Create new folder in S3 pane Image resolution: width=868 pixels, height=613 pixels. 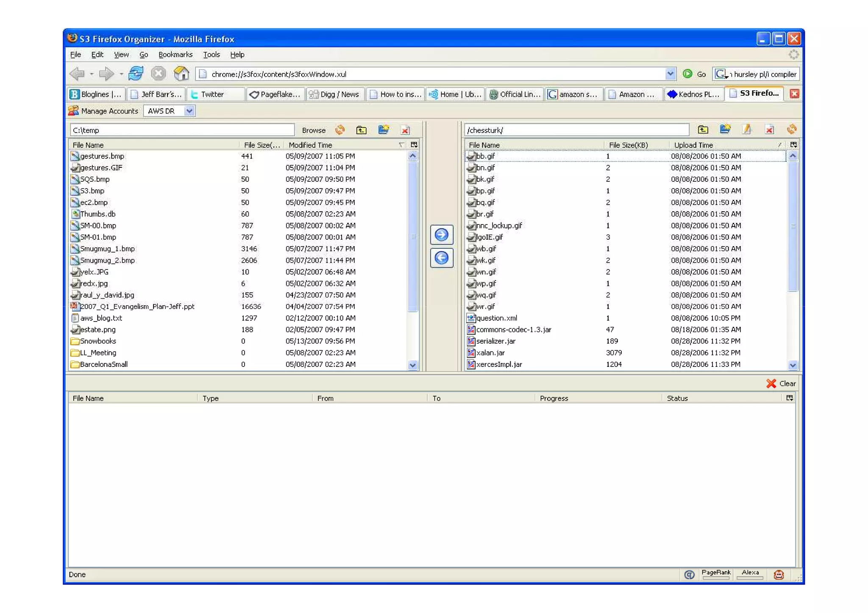tap(725, 129)
